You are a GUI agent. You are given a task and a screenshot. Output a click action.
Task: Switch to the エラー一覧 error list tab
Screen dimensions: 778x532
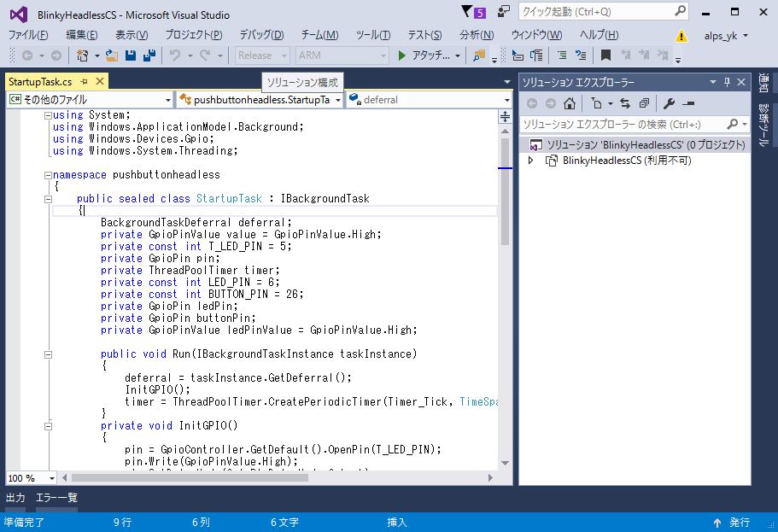(x=56, y=498)
